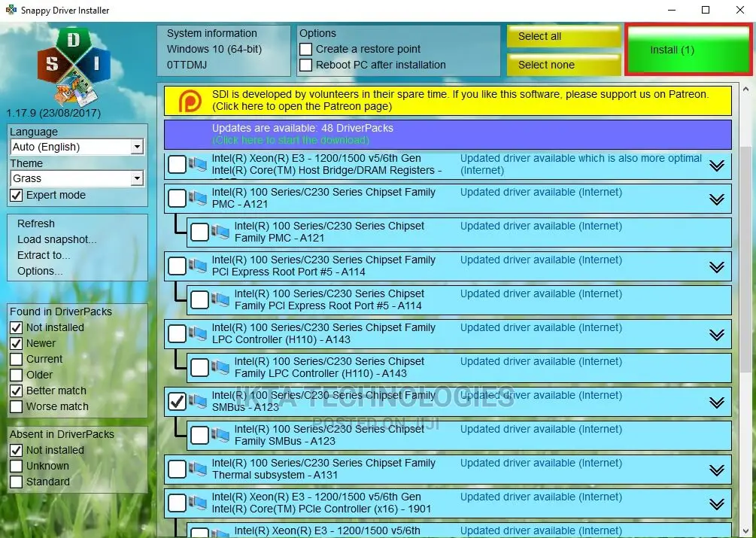Open Options... in the side menu
The height and width of the screenshot is (538, 756).
pyautogui.click(x=40, y=271)
